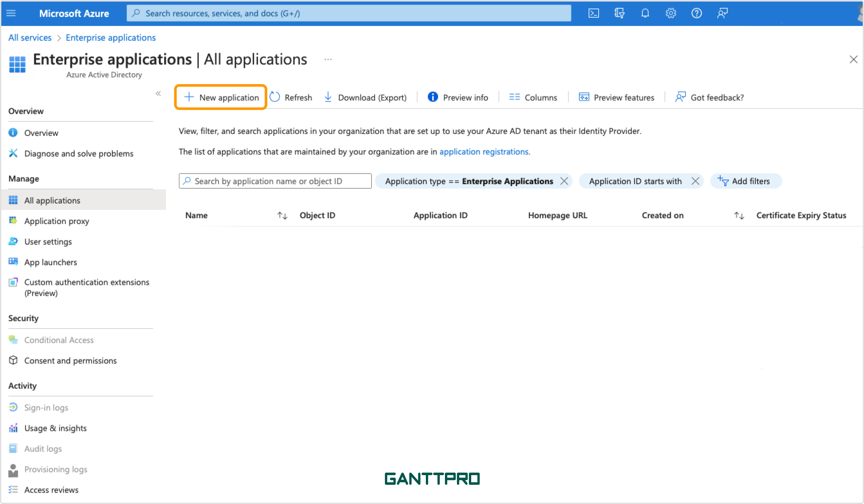Click the Enterprise applications grid icon

17,64
